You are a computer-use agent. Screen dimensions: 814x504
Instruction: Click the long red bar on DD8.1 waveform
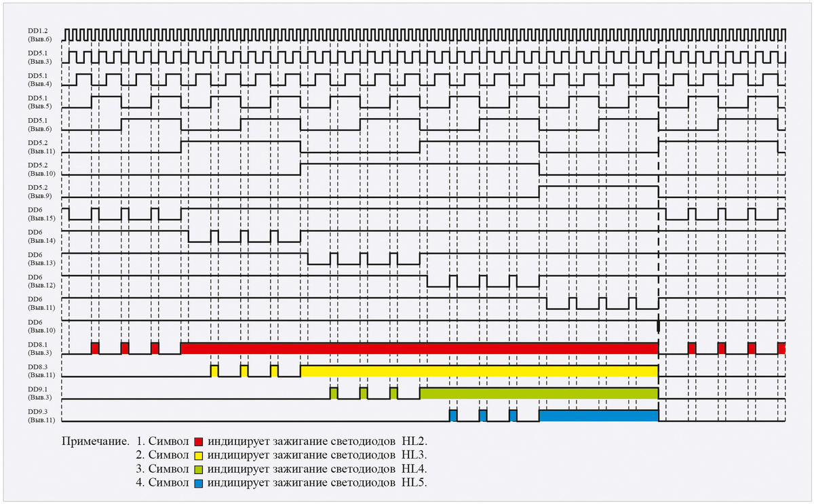click(420, 348)
